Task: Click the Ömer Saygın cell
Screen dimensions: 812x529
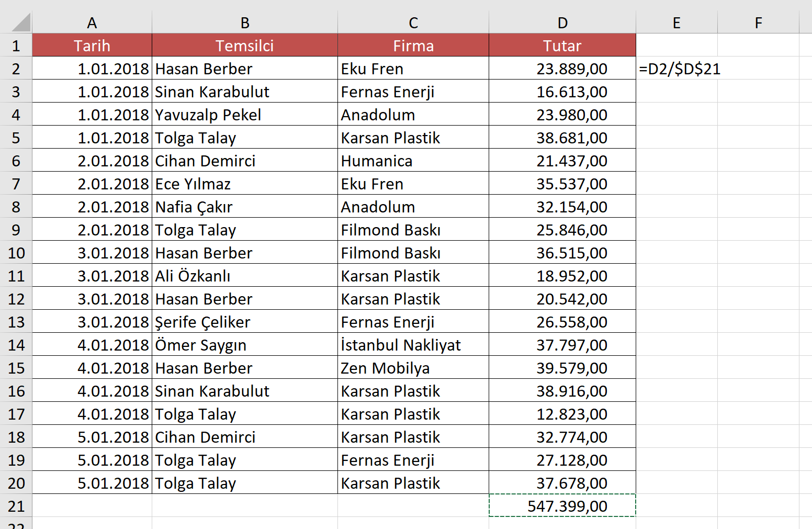Action: pos(245,345)
